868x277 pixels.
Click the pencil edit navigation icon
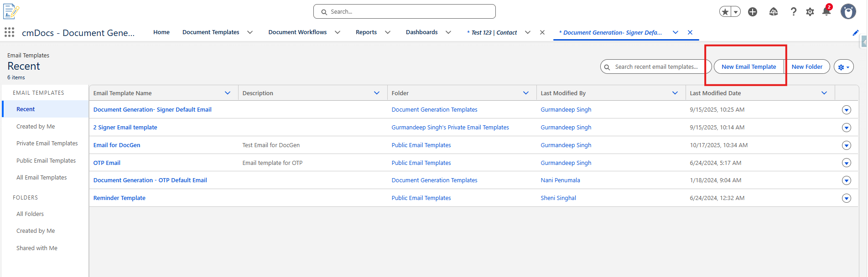(856, 33)
